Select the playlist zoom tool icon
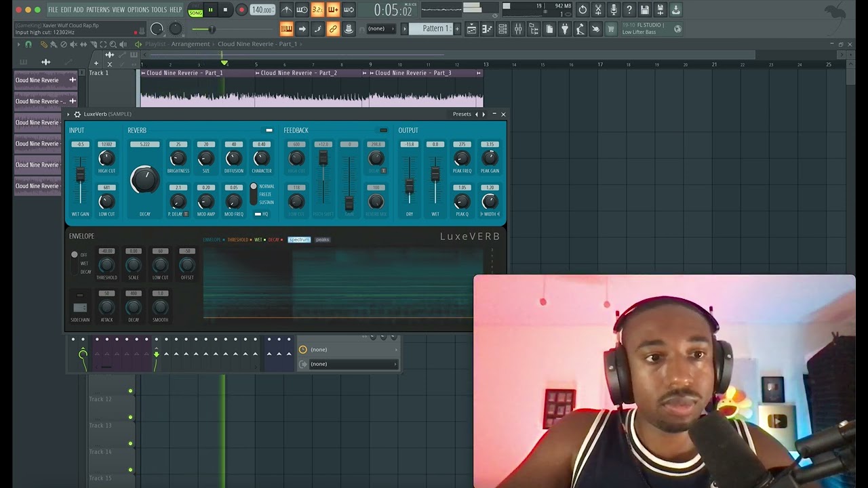This screenshot has height=488, width=868. pos(113,45)
